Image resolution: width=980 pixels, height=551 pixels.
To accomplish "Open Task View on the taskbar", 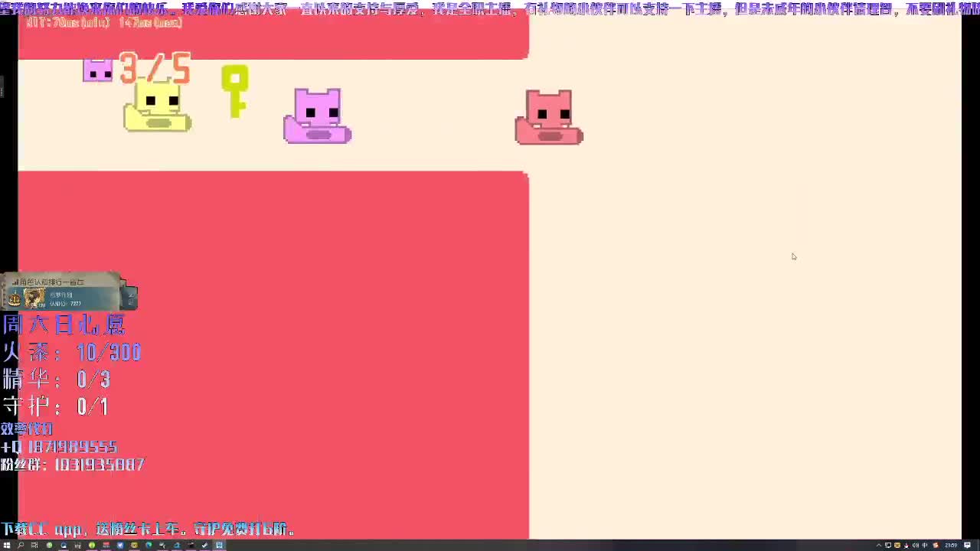I will point(34,546).
